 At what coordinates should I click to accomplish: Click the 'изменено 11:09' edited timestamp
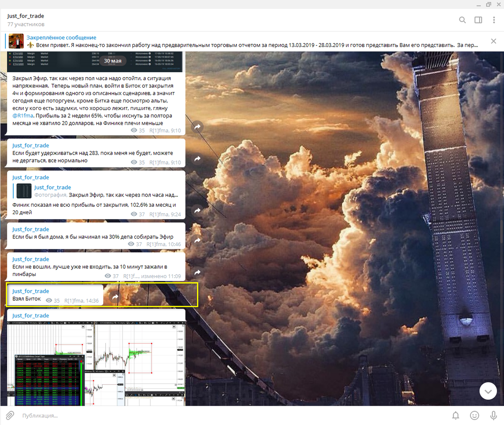[161, 276]
